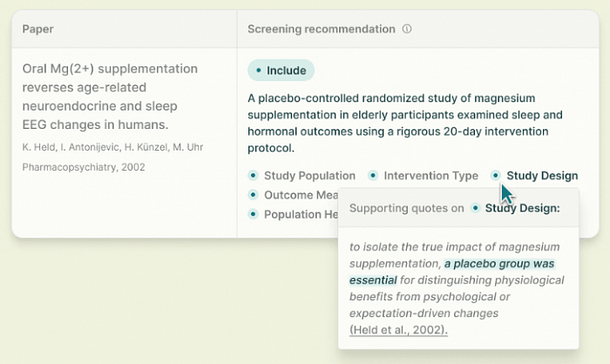Viewport: 610px width, 364px height.
Task: Click the dot icon before Outcome Measures
Action: coord(253,194)
